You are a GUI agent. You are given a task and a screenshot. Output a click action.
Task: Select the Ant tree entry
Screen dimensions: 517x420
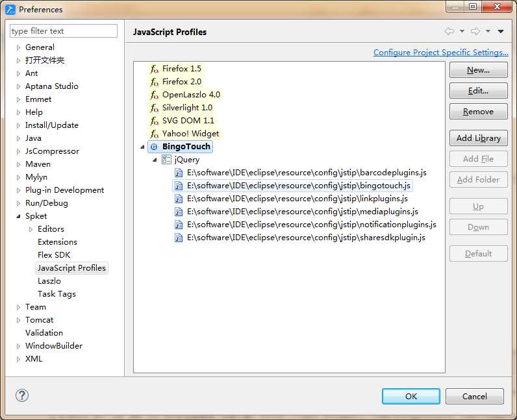pos(32,73)
